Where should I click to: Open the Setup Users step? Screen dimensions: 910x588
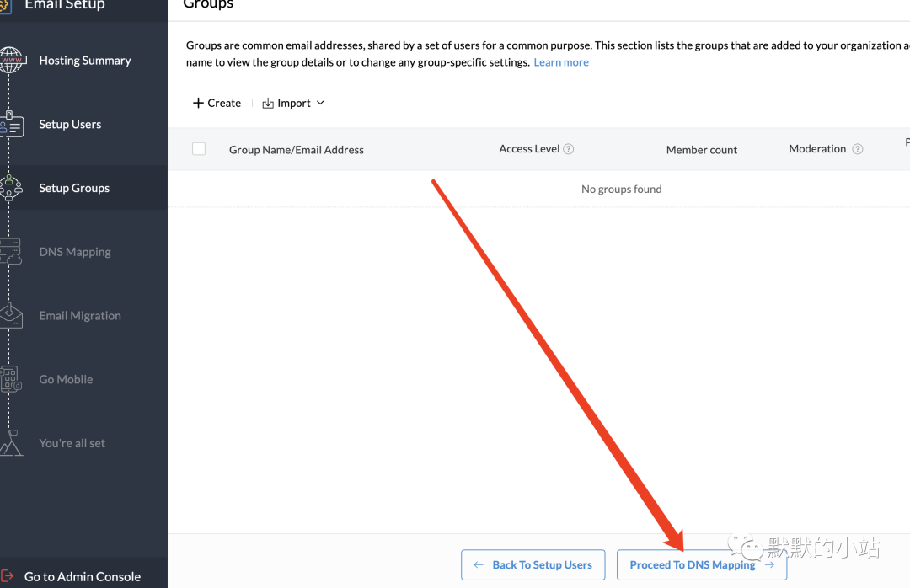pyautogui.click(x=70, y=124)
